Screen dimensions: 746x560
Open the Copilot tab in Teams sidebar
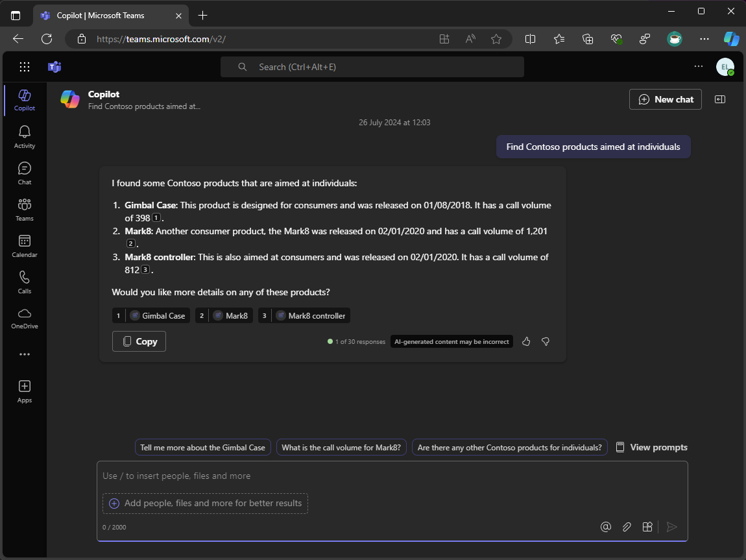24,100
